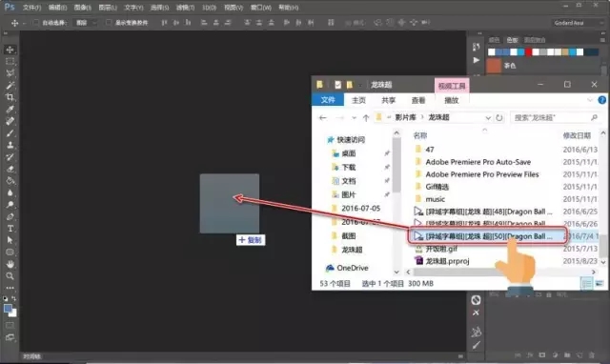Select the Pen tool

point(10,216)
